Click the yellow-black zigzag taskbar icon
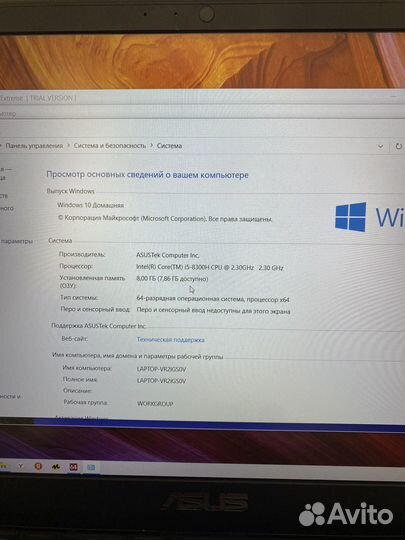Screen dimensions: 405x540 (x=56, y=467)
